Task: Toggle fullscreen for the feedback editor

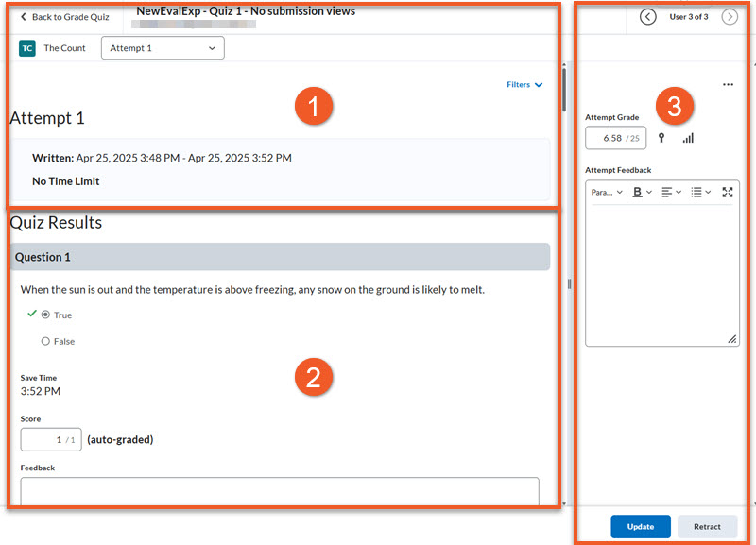Action: tap(727, 192)
